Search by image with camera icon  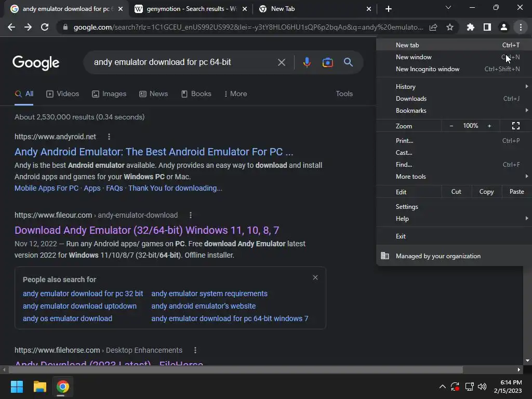pyautogui.click(x=327, y=62)
